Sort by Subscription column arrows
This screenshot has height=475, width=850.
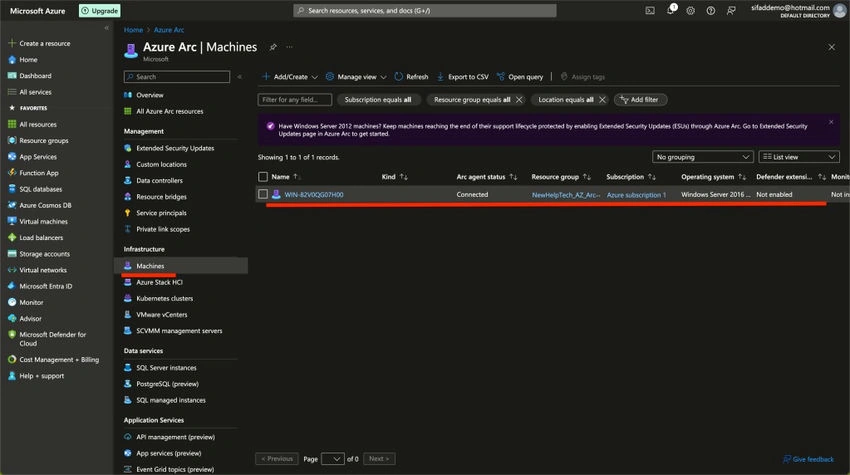(x=652, y=177)
